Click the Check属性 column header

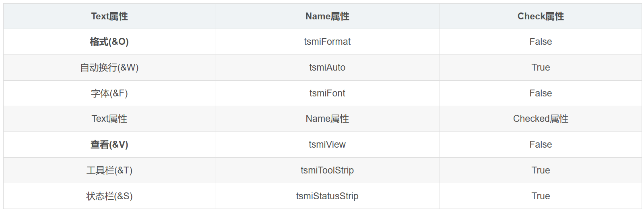pos(541,16)
